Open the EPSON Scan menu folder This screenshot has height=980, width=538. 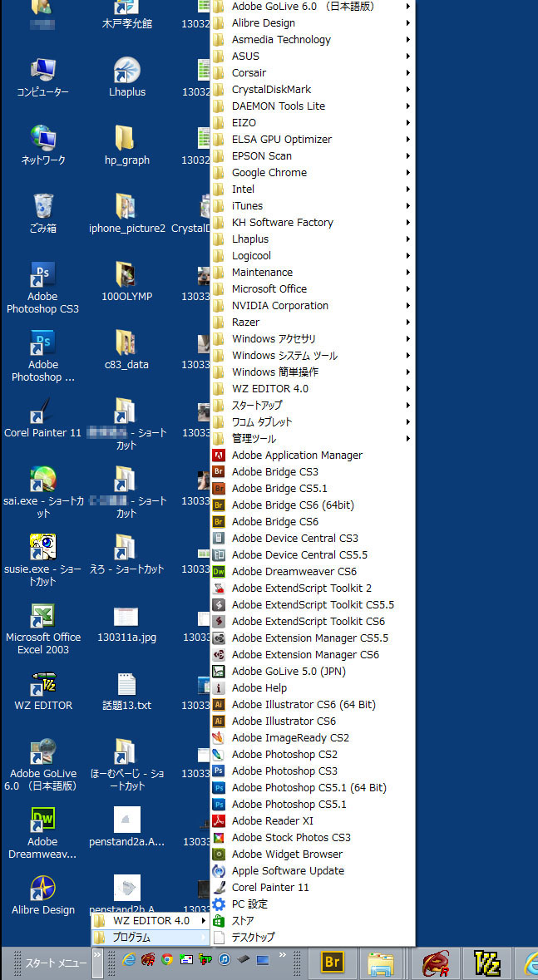pyautogui.click(x=313, y=155)
